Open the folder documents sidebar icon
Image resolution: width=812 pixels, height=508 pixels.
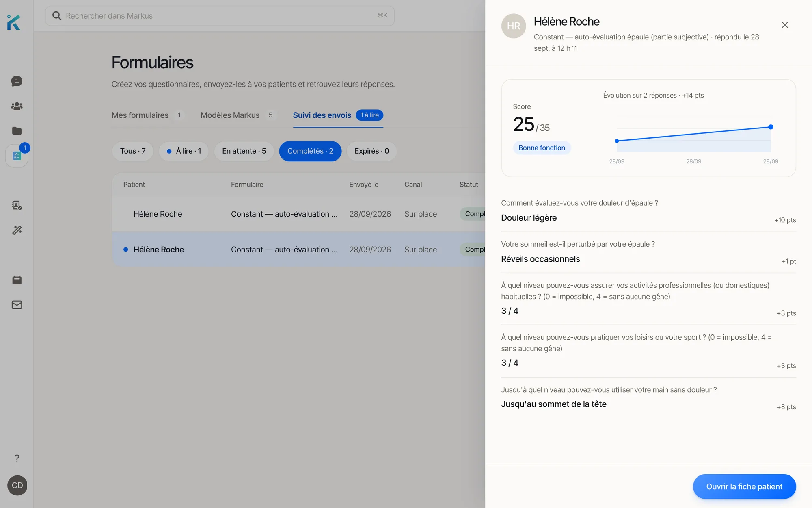coord(17,131)
